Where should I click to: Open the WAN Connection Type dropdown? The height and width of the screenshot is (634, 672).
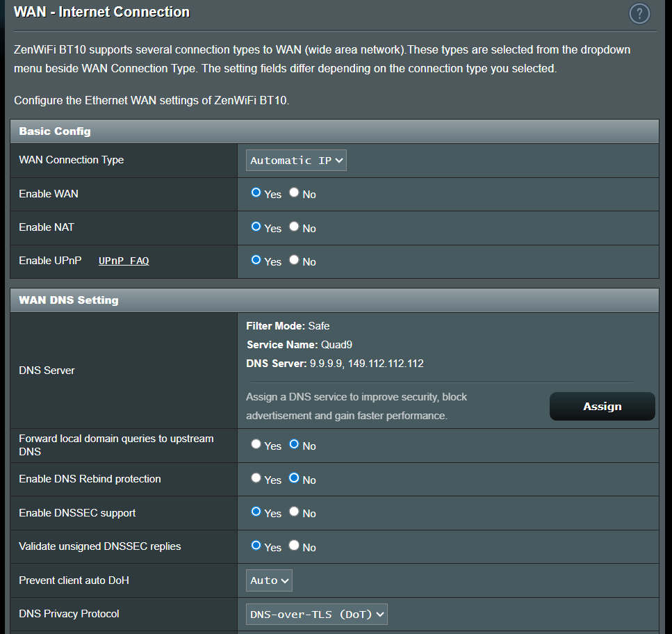coord(296,161)
